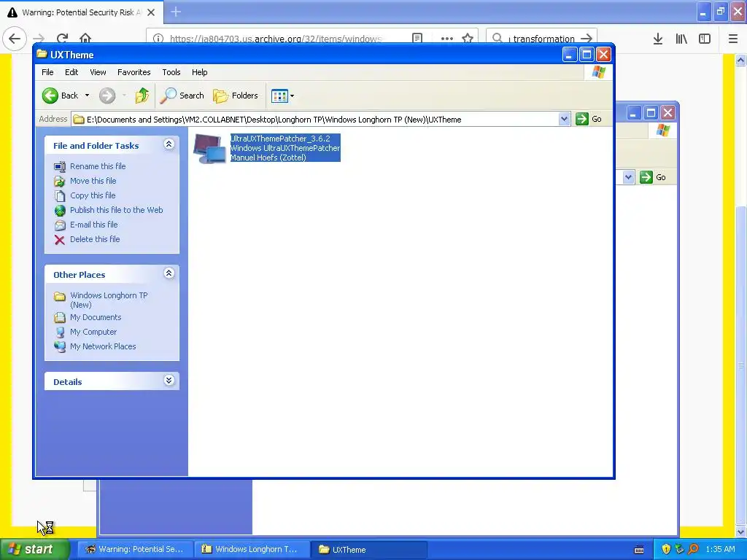Click Firefox page scrollbar down arrow
747x560 pixels.
pos(741,532)
